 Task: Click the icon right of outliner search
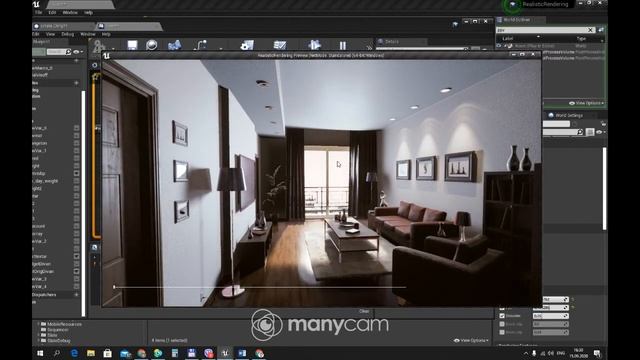[601, 30]
